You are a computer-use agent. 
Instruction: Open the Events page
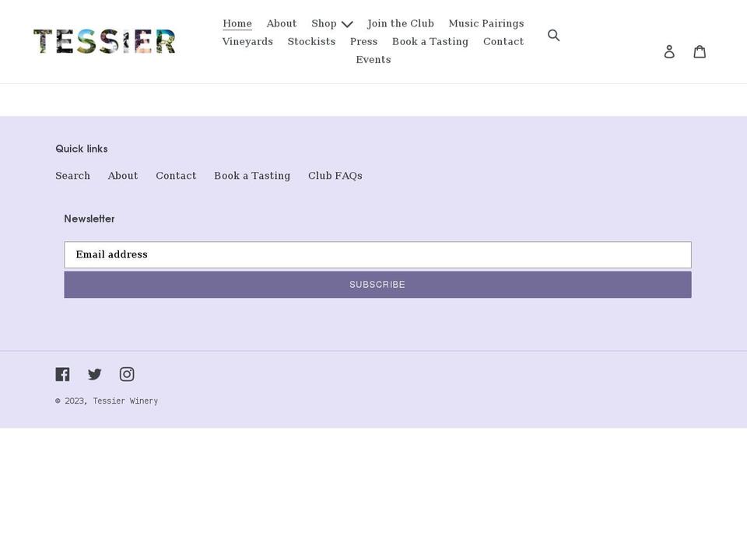(x=373, y=60)
